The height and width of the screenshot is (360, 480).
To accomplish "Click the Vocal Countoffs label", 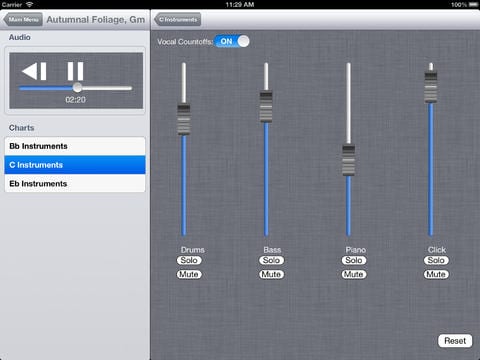I will 185,42.
